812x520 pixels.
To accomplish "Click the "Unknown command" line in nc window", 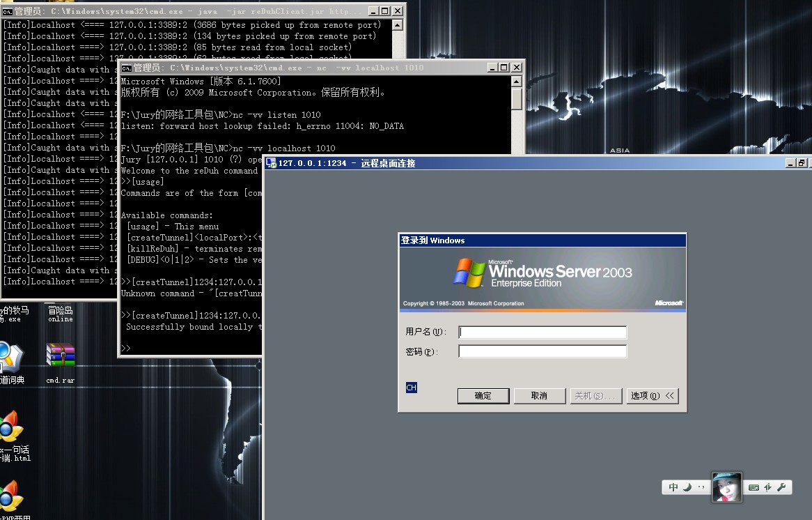I will (191, 293).
